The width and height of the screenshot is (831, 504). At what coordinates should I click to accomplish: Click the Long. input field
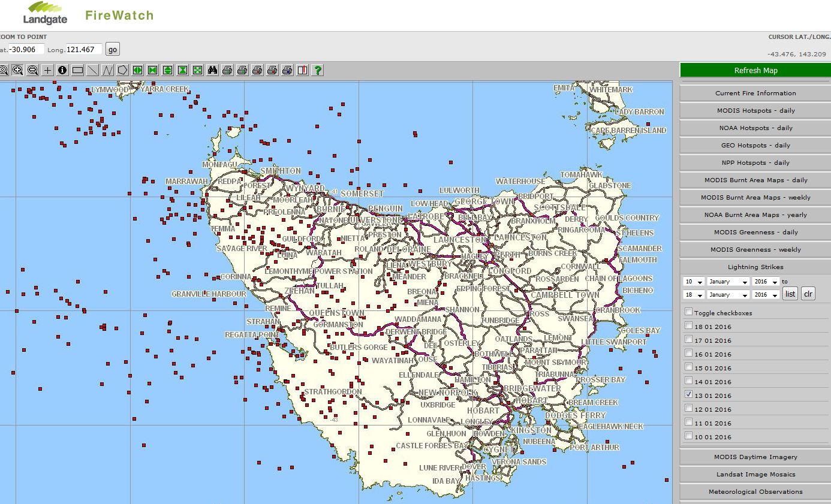click(83, 49)
